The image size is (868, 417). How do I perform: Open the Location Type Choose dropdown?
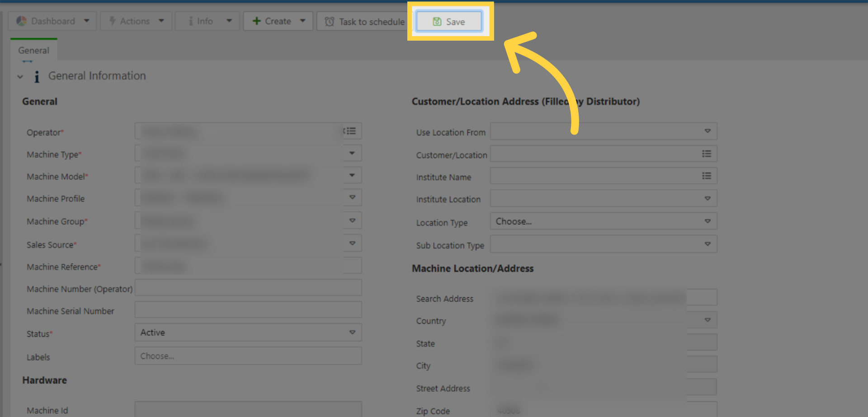click(604, 221)
